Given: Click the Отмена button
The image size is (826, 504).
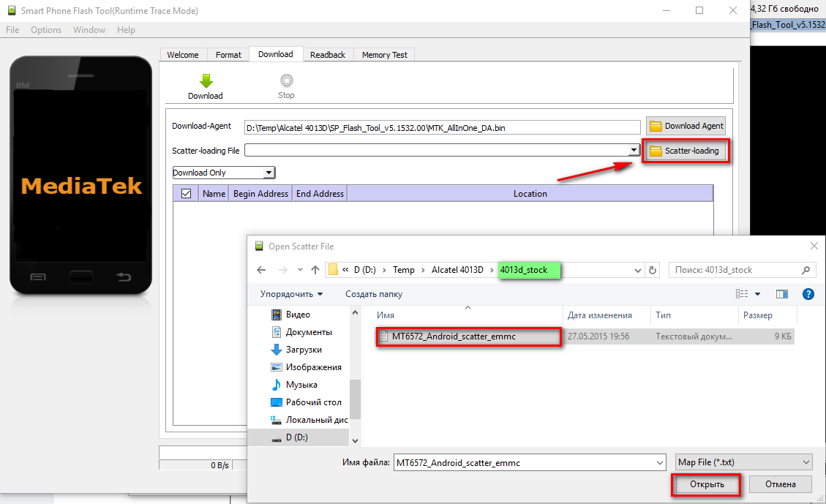Looking at the screenshot, I should [x=780, y=484].
